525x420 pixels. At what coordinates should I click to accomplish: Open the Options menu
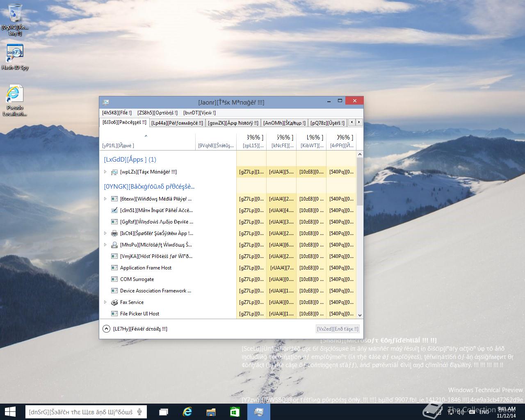157,113
